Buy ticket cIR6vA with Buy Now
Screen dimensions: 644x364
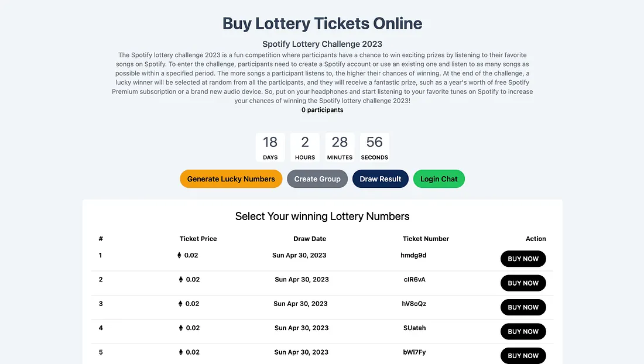[x=523, y=283]
